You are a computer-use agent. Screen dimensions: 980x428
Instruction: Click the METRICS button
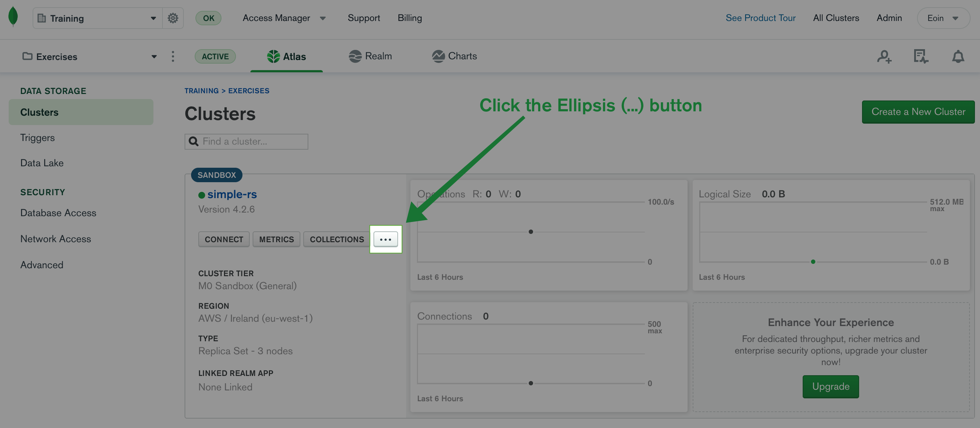click(276, 239)
